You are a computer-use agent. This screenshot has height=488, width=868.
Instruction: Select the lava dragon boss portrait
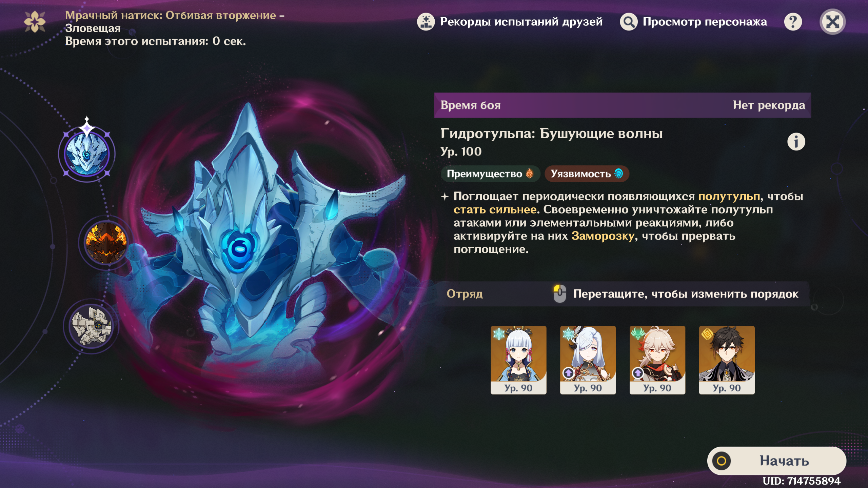tap(106, 242)
